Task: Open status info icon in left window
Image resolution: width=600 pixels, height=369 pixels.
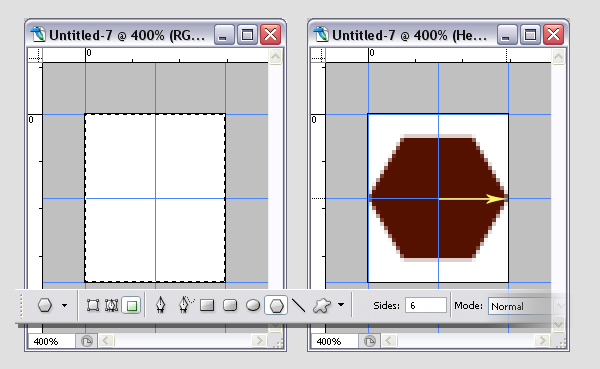Action: click(x=86, y=341)
